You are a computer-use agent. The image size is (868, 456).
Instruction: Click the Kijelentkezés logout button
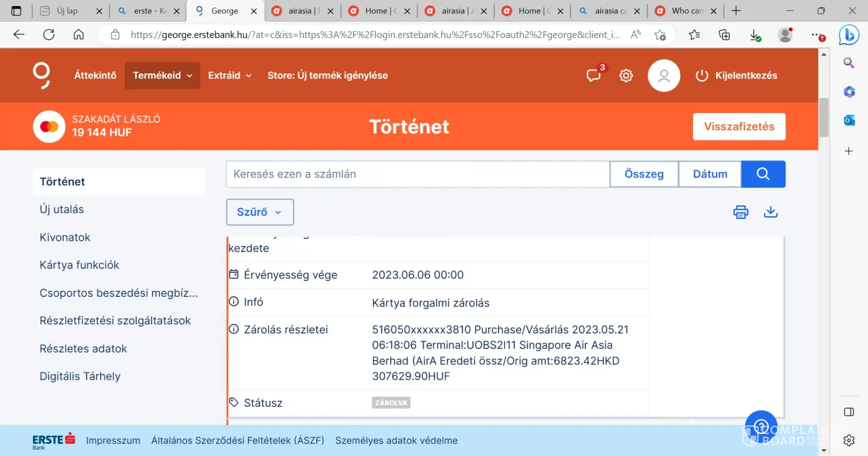tap(736, 75)
